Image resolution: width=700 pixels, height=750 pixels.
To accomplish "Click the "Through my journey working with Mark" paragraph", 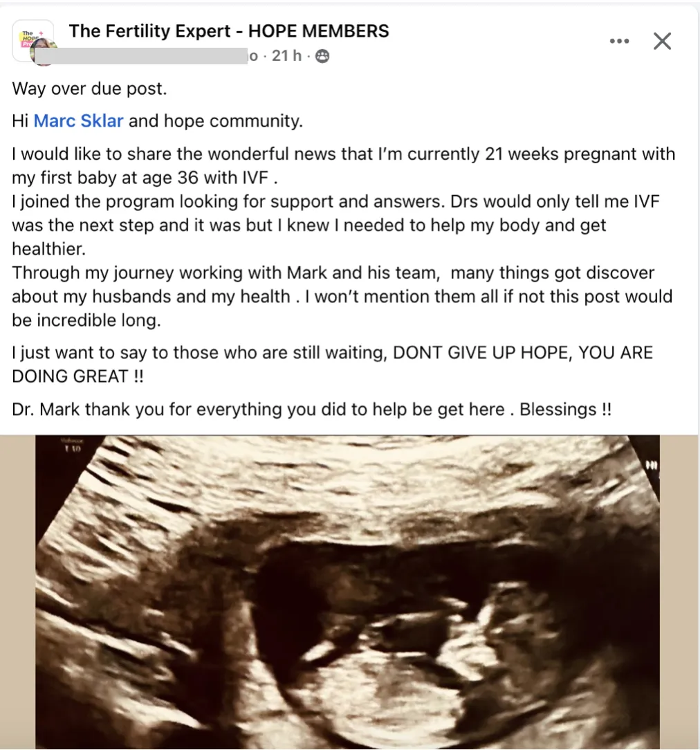I will click(x=342, y=297).
